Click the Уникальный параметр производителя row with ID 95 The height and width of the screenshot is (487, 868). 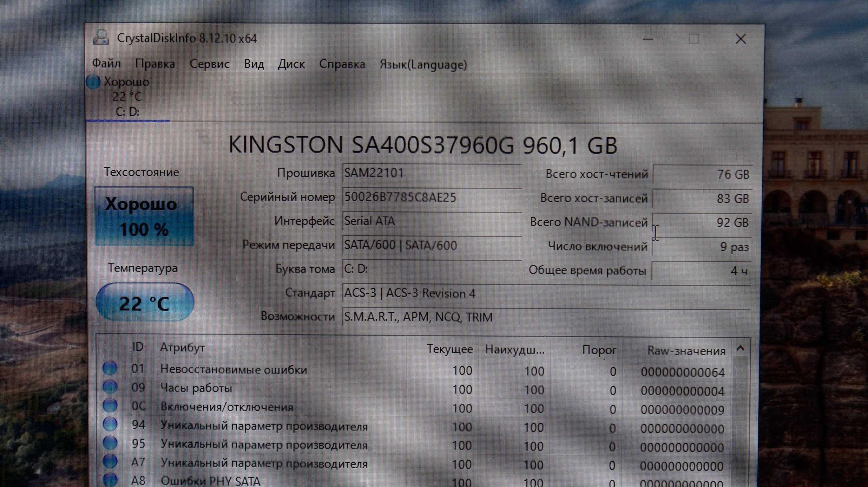coord(414,445)
